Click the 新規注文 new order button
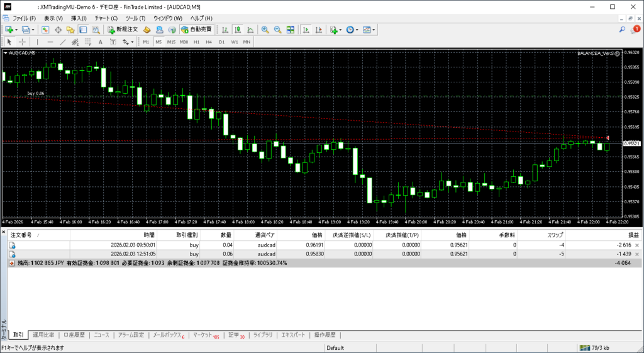Image resolution: width=644 pixels, height=353 pixels. [123, 30]
